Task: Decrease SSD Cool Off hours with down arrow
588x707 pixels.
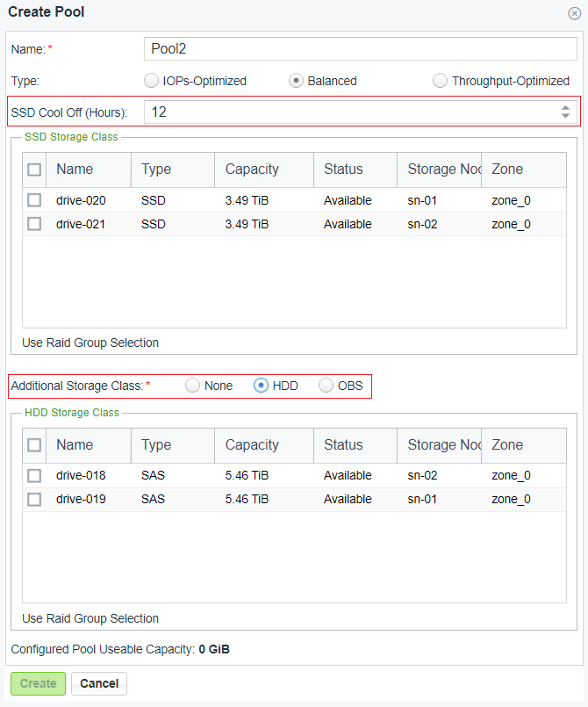Action: 565,115
